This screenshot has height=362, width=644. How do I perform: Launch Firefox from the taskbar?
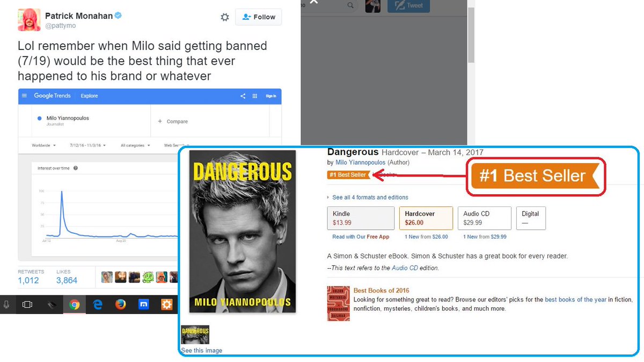pyautogui.click(x=121, y=305)
